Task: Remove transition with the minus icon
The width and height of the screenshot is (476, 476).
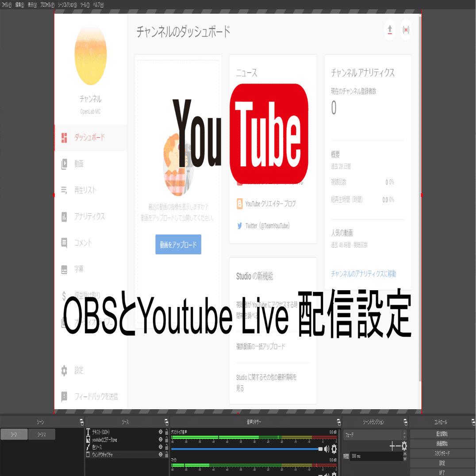Action: coord(398,446)
